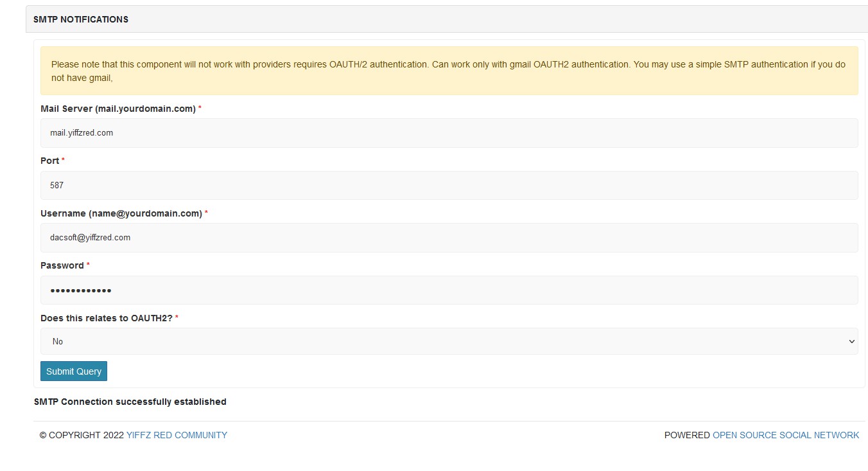This screenshot has width=868, height=471.
Task: Click the Mail Server field label
Action: point(117,109)
